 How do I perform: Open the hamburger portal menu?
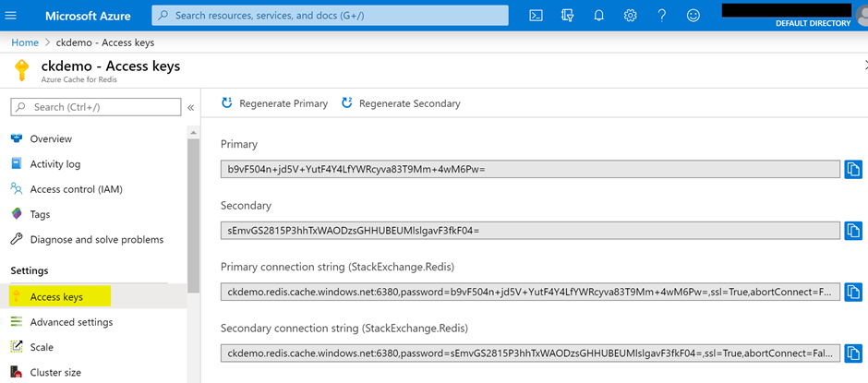[x=10, y=16]
